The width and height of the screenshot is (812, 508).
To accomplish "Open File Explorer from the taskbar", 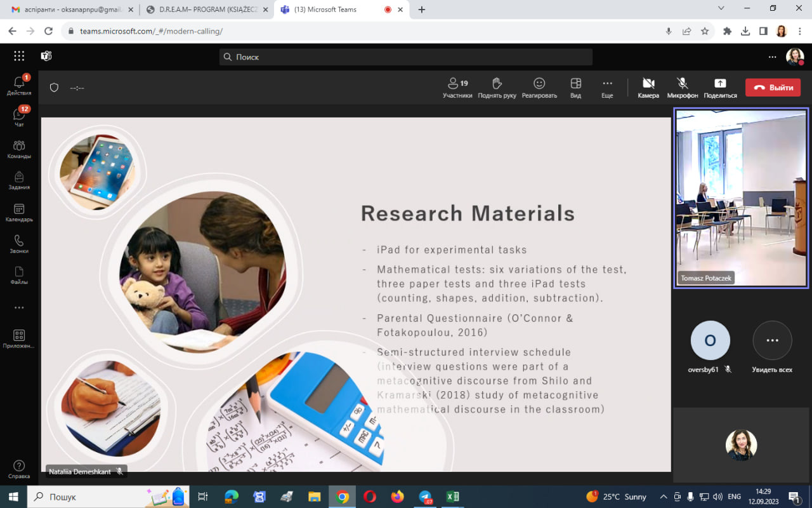I will [314, 497].
